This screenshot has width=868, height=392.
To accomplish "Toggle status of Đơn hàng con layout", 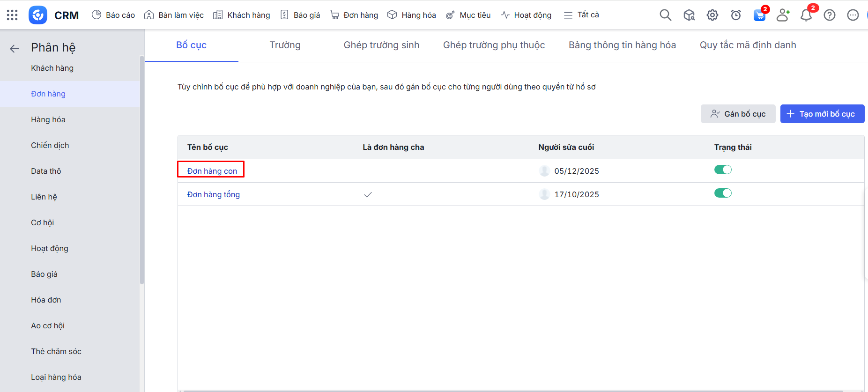I will point(722,170).
